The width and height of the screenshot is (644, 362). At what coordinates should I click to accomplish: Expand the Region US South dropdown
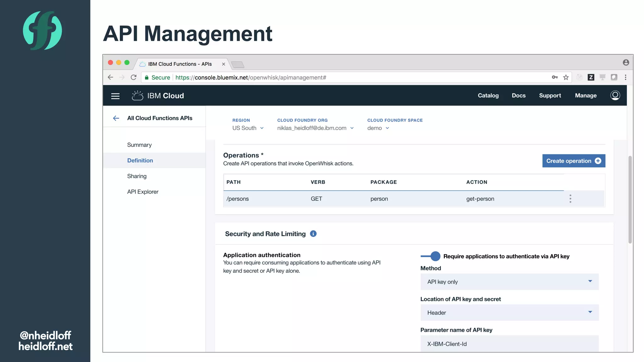click(x=248, y=128)
